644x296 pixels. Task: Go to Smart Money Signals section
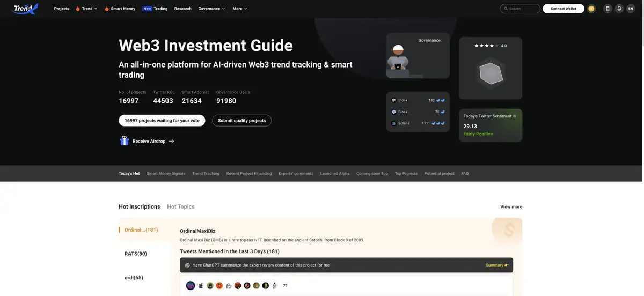pyautogui.click(x=166, y=174)
